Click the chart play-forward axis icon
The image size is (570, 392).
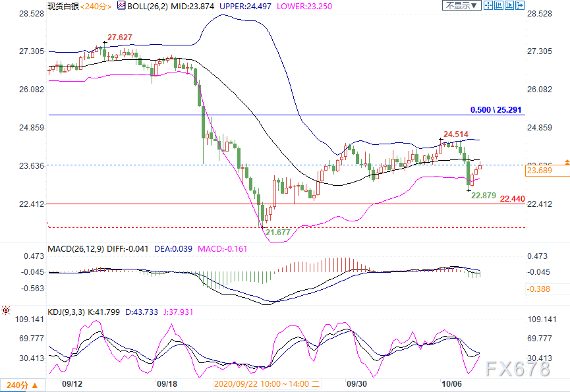pyautogui.click(x=509, y=5)
